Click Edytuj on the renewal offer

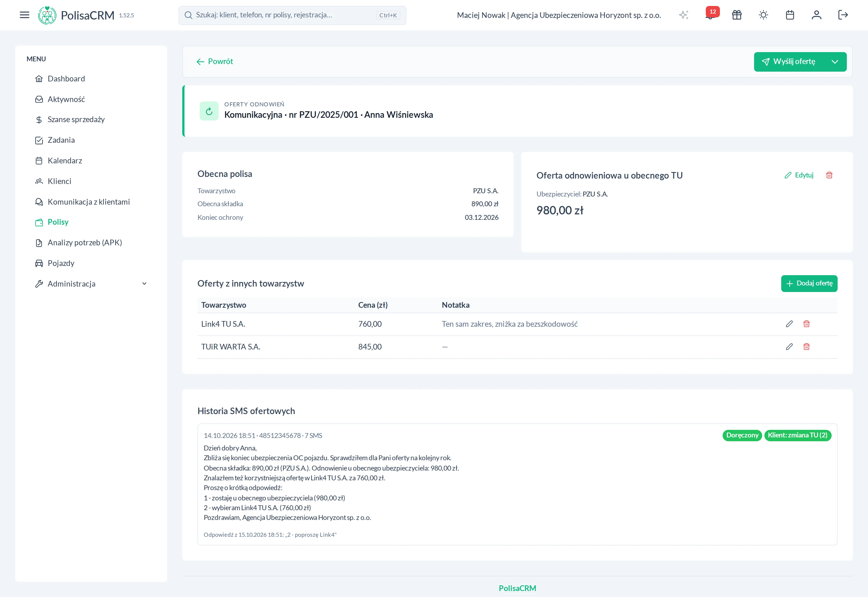point(799,175)
